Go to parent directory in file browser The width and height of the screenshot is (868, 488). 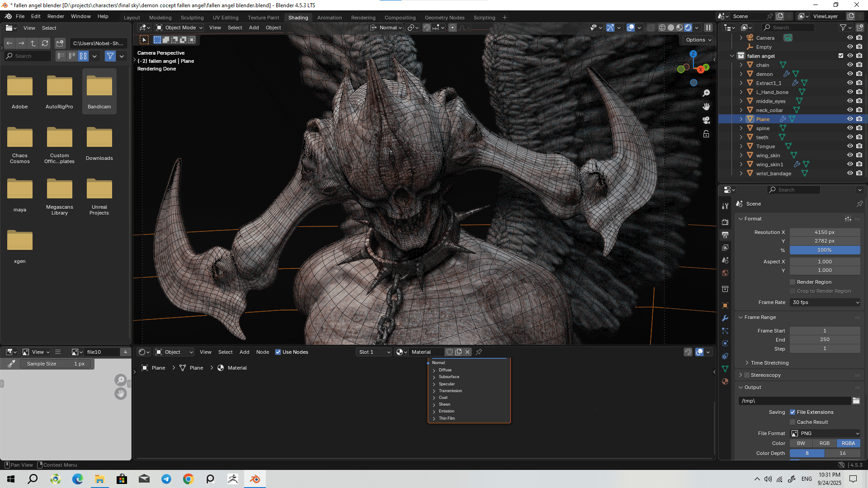tap(33, 43)
